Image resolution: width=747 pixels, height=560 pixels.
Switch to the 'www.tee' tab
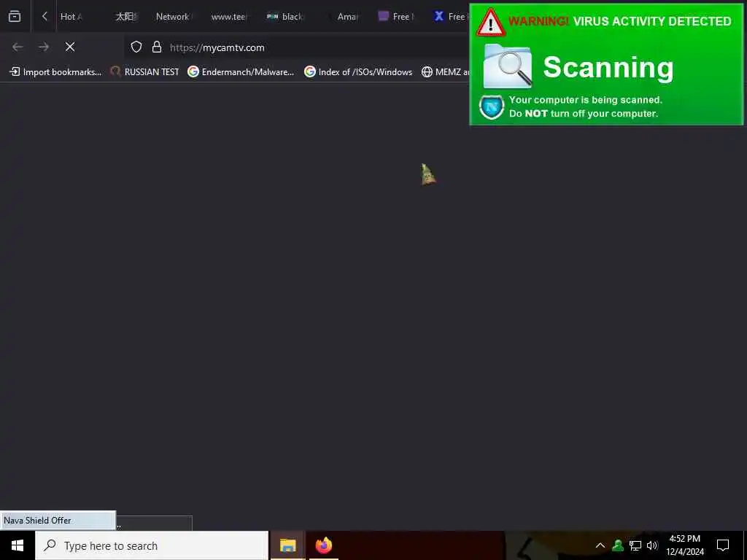pyautogui.click(x=229, y=17)
